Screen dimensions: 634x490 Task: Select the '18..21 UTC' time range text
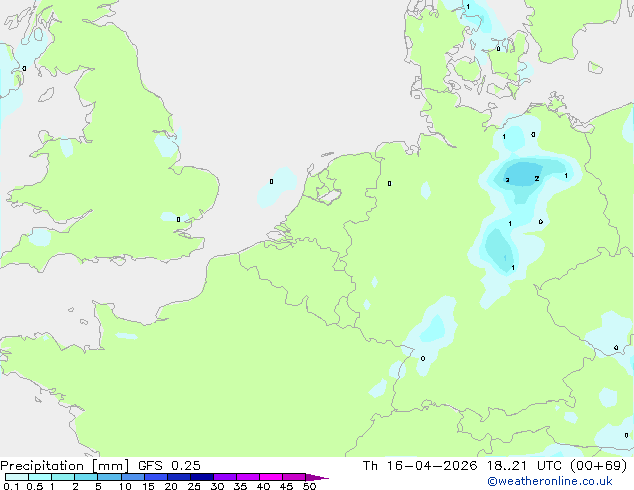point(525,466)
